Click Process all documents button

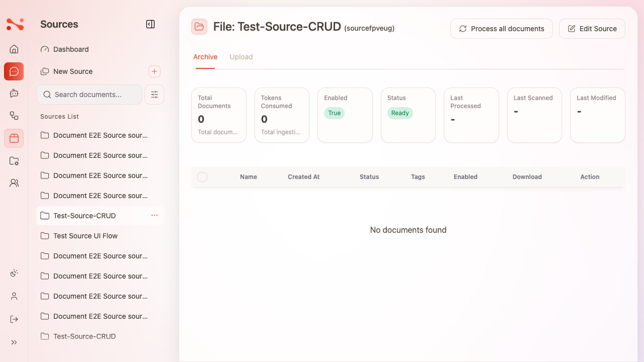point(502,29)
